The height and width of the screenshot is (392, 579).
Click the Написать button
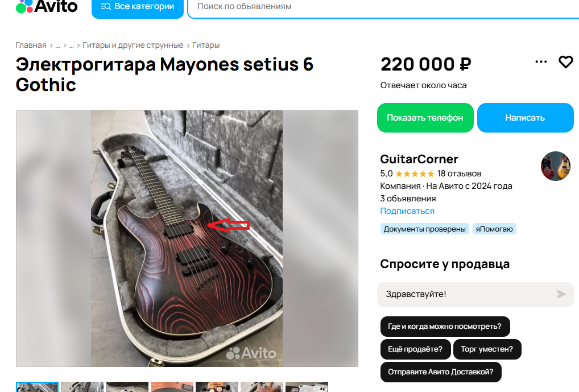(525, 118)
